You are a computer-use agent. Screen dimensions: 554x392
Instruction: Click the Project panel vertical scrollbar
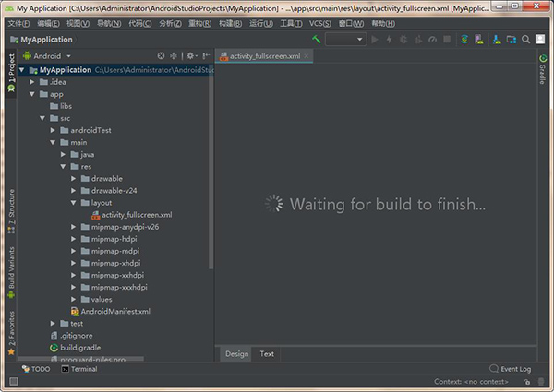211,166
